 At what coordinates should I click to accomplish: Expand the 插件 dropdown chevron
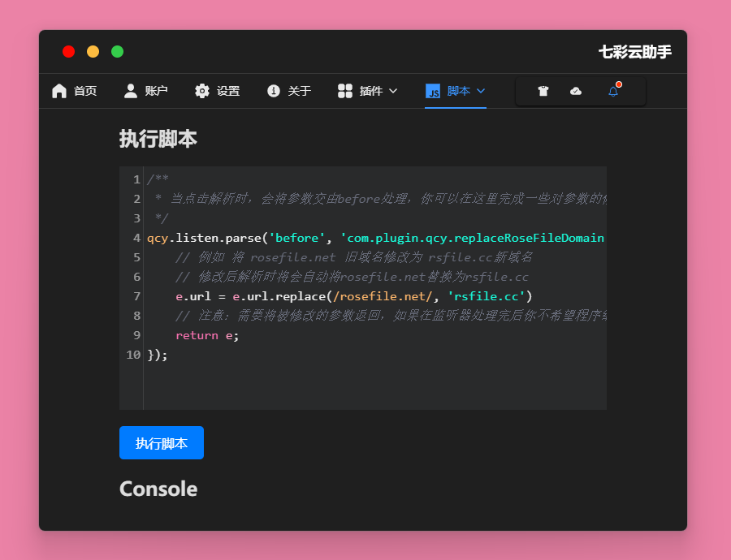point(393,91)
